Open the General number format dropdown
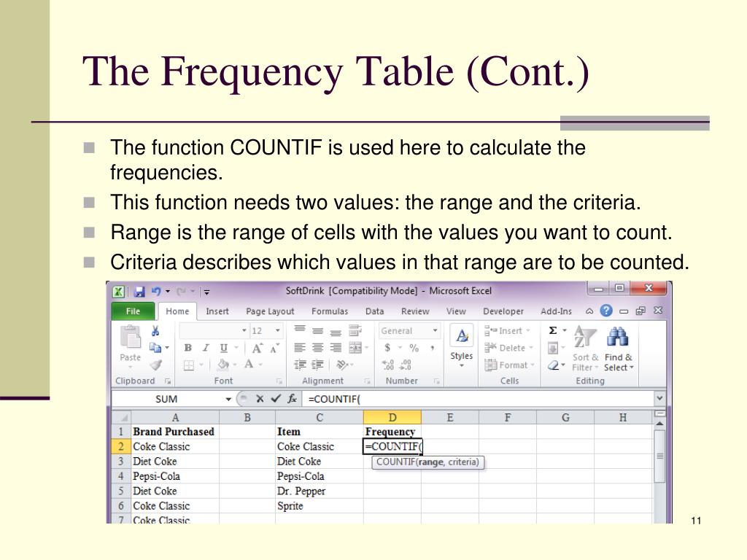This screenshot has width=747, height=560. click(x=435, y=330)
